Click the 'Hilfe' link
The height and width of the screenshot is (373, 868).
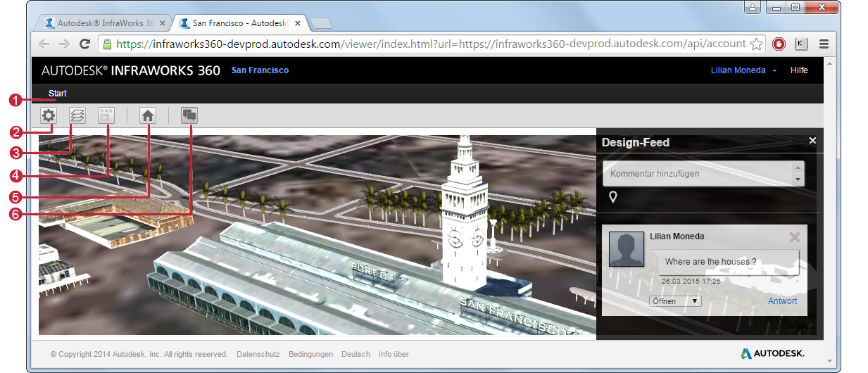(799, 70)
